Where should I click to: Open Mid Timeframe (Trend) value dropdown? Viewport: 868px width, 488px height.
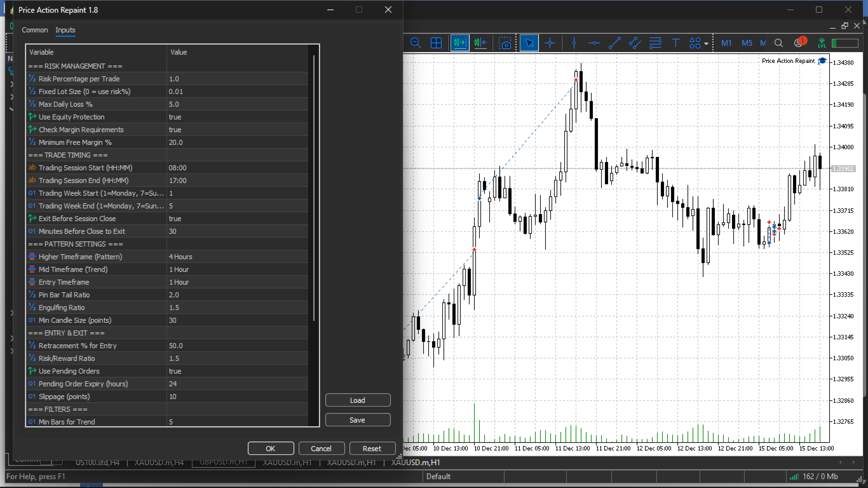coord(238,269)
